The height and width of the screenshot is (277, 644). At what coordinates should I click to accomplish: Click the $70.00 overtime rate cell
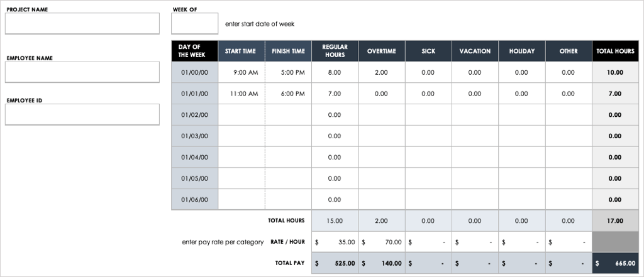click(x=381, y=242)
